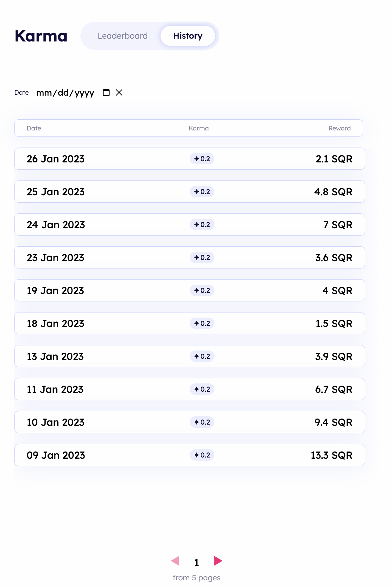Viewport: 392px width, 587px height.
Task: Click the current page number 1
Action: [x=197, y=562]
